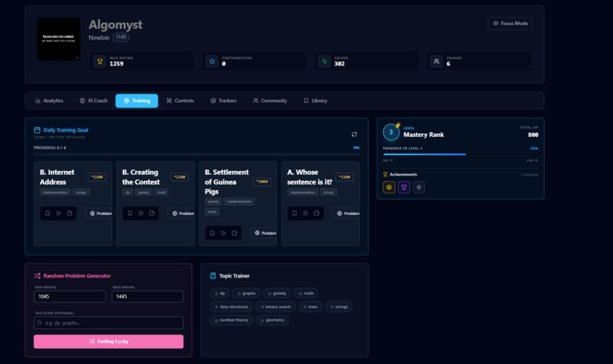Open Problem link for Whose sentence is it?

coord(348,214)
